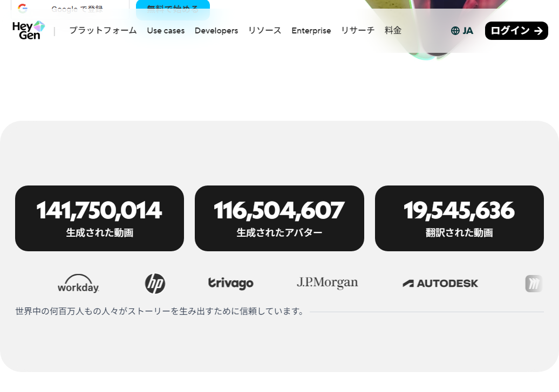Click the 生成された動画 label

click(99, 233)
